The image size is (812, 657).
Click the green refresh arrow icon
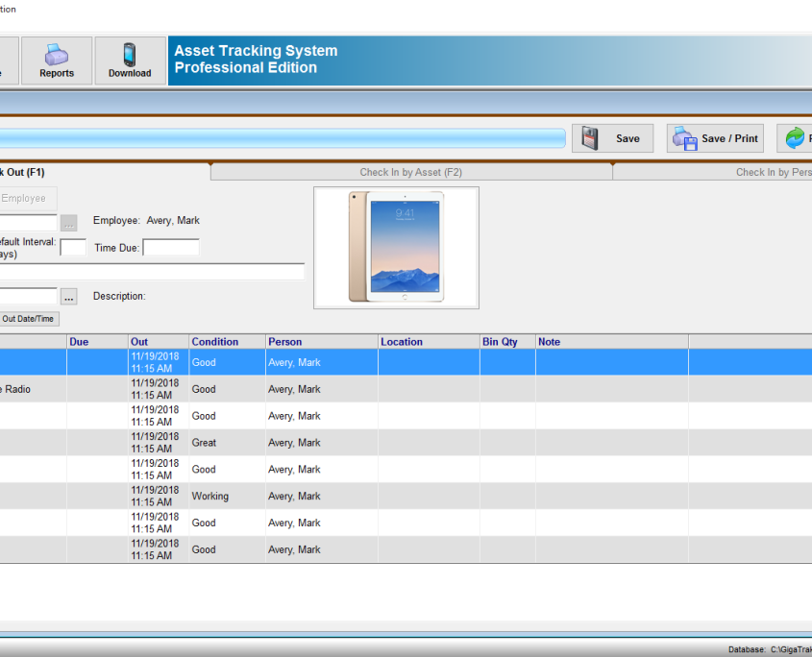pos(795,138)
